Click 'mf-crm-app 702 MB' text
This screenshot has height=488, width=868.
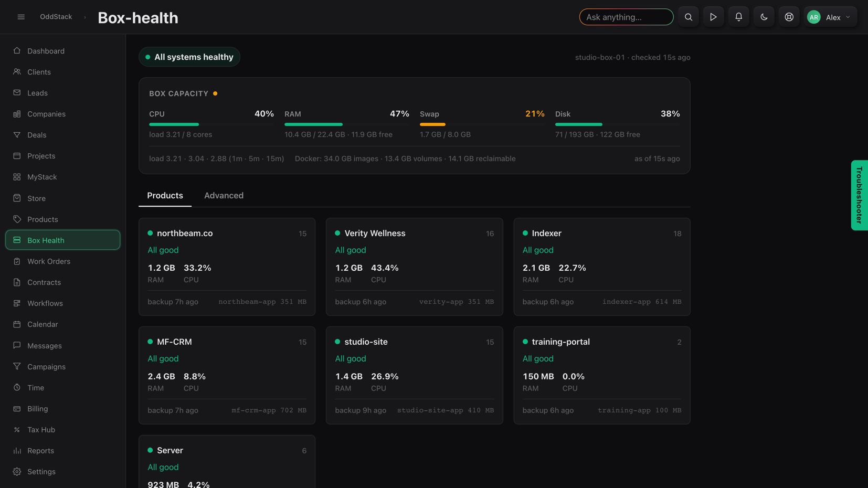click(x=269, y=410)
